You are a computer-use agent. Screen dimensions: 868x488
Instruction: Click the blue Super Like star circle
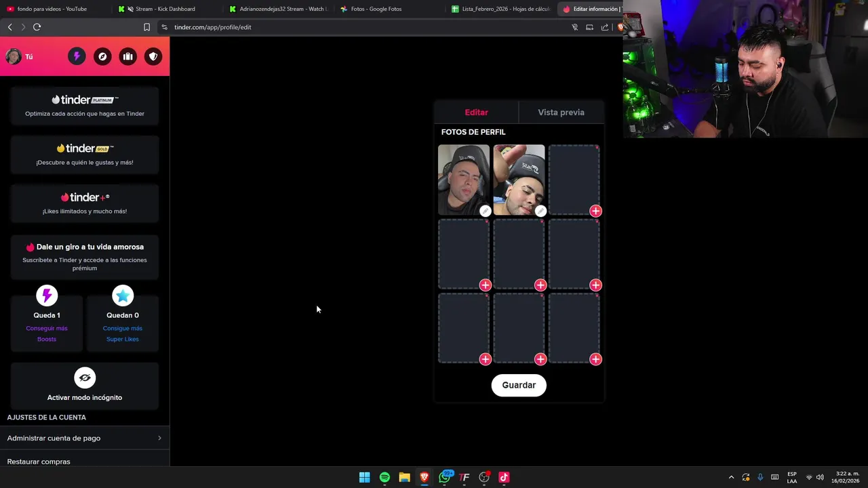pos(123,296)
